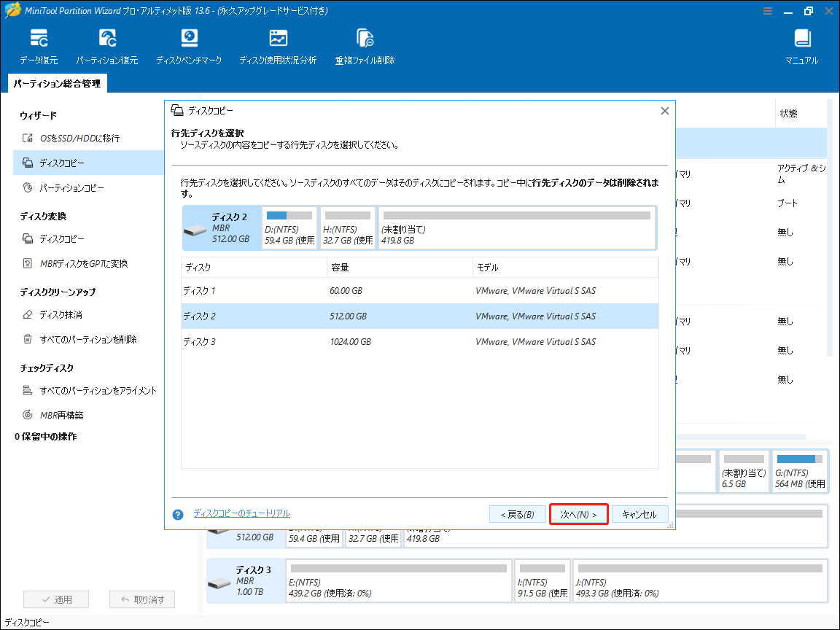Switch to パーティション総合管理 tab
The height and width of the screenshot is (630, 840).
point(58,84)
